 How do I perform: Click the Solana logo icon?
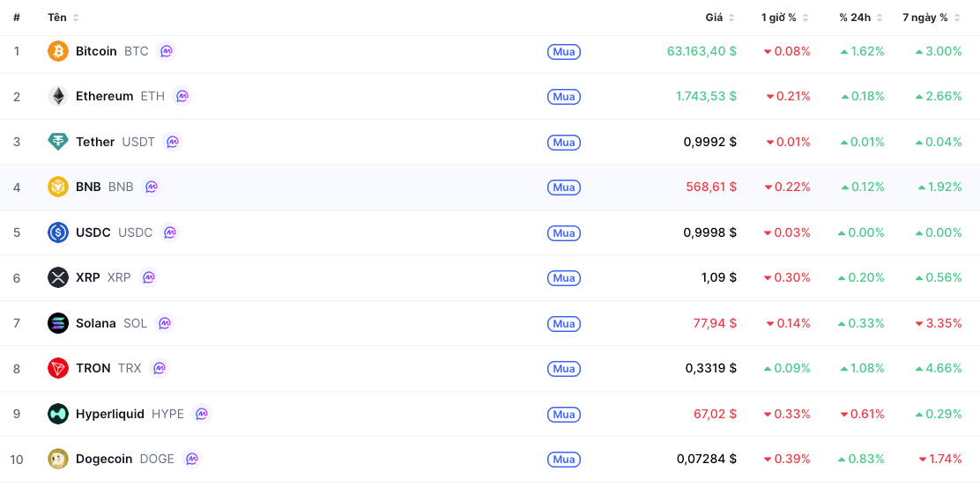coord(58,323)
